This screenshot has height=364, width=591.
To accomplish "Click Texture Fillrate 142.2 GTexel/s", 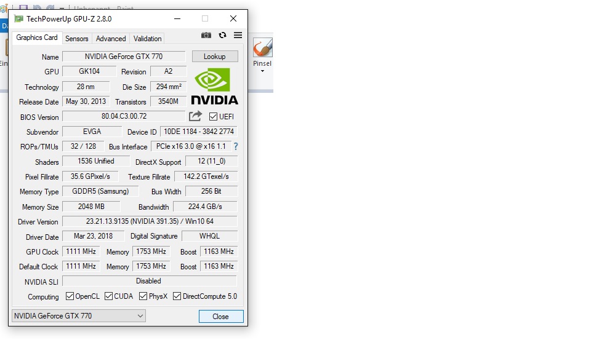I will 206,176.
